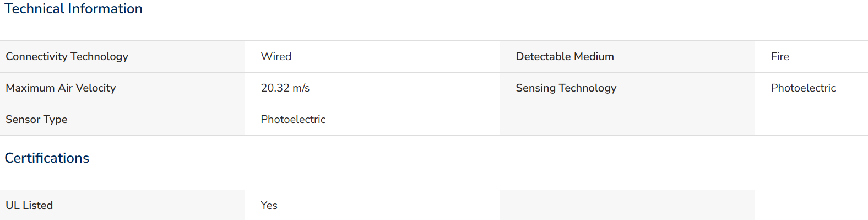
Task: Select the Detectable Medium label
Action: pos(565,57)
